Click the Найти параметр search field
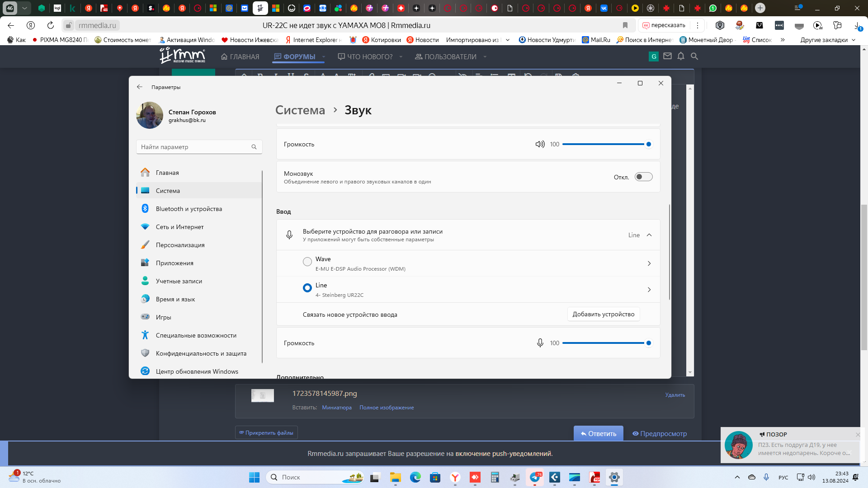Screen dimensions: 868x488 pos(199,147)
